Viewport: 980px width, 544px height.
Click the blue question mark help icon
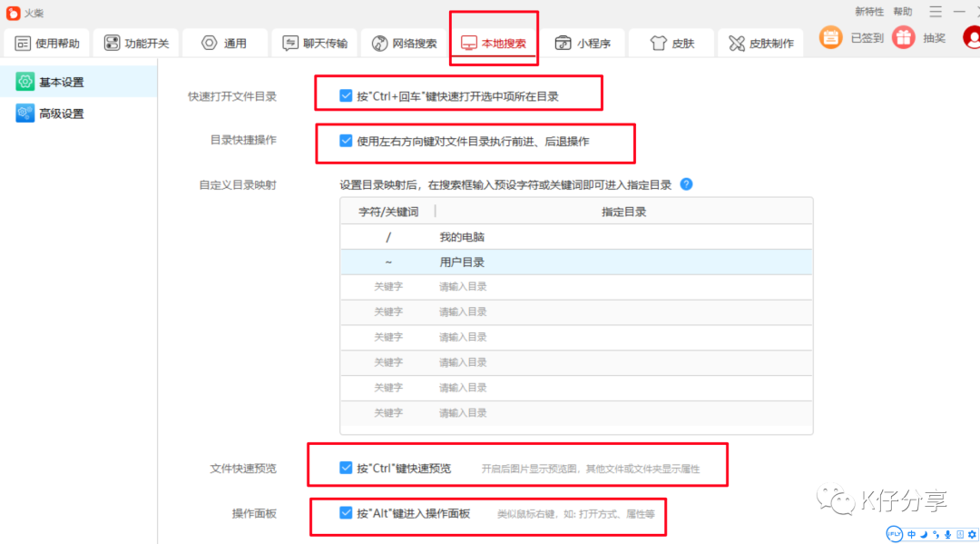coord(686,184)
